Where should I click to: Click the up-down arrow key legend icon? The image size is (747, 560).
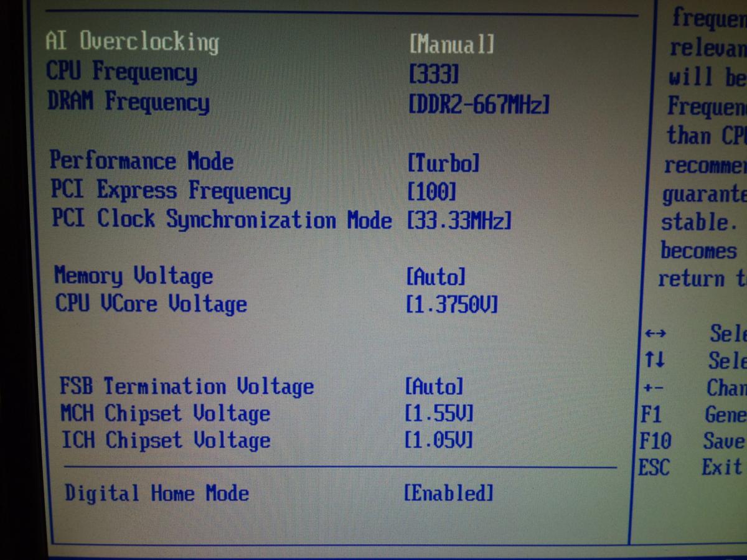[654, 360]
